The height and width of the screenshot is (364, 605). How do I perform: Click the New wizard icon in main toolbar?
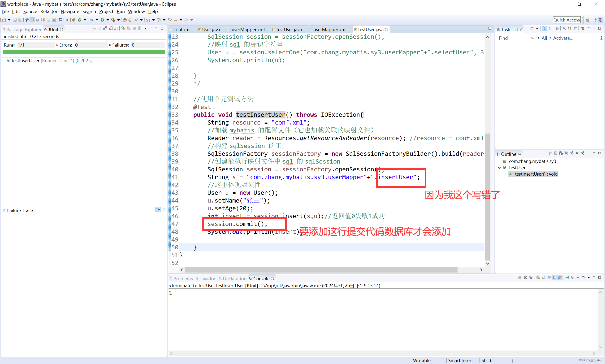(x=4, y=20)
